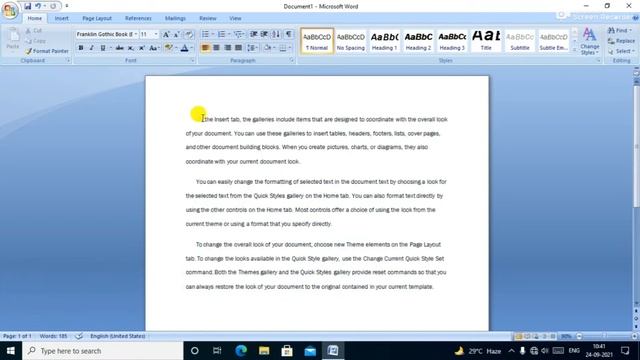
Task: Open the font name dropdown
Action: point(136,34)
